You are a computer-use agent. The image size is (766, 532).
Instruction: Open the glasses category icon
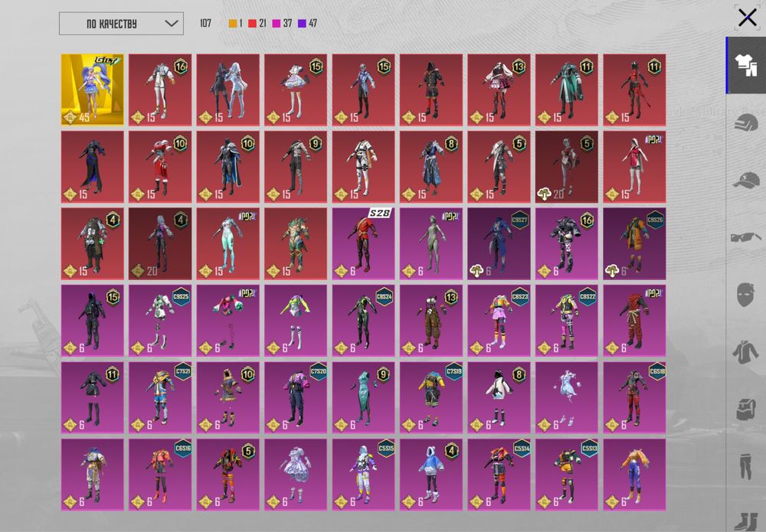(x=745, y=237)
